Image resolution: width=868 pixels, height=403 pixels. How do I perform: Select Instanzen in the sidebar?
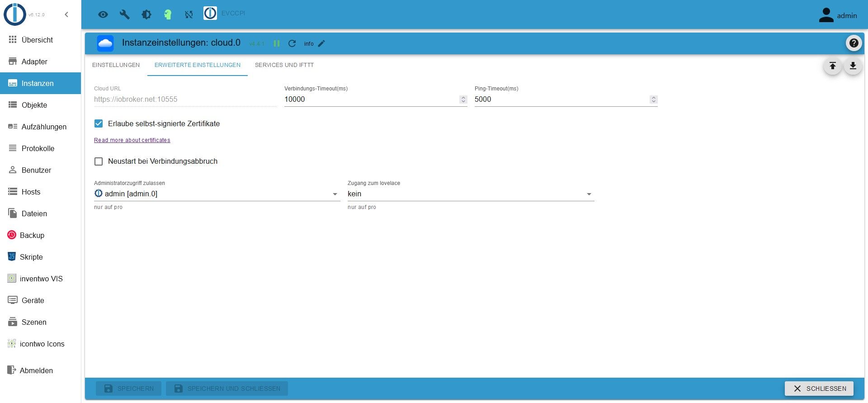[40, 83]
